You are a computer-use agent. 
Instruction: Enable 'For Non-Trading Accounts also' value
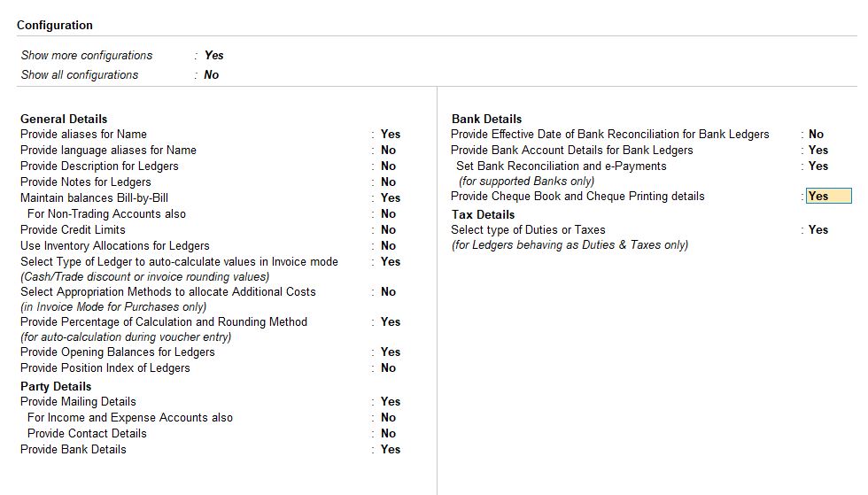click(388, 213)
